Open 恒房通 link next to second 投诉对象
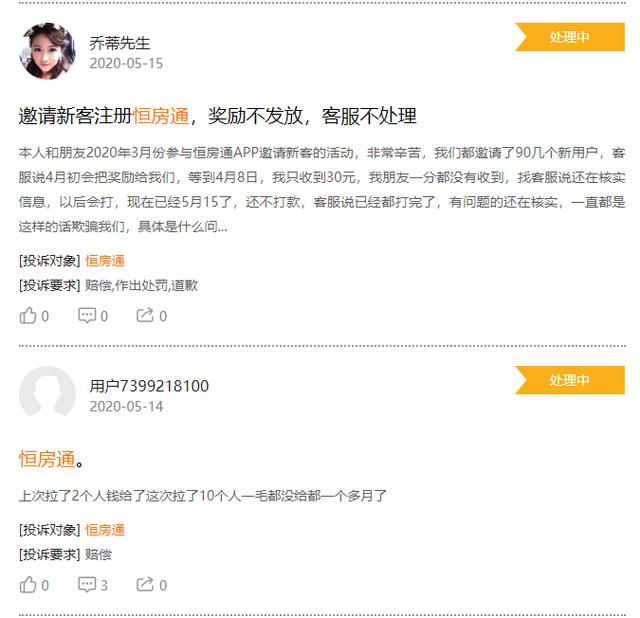The width and height of the screenshot is (640, 618). [x=105, y=530]
